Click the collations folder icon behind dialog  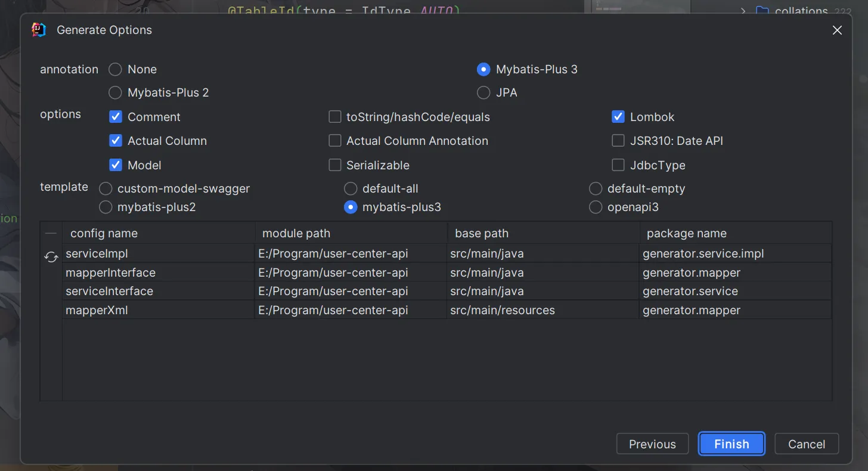(x=762, y=10)
